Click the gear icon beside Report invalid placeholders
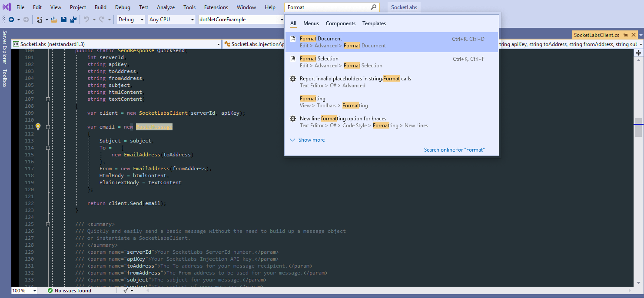This screenshot has width=644, height=298. [x=293, y=79]
